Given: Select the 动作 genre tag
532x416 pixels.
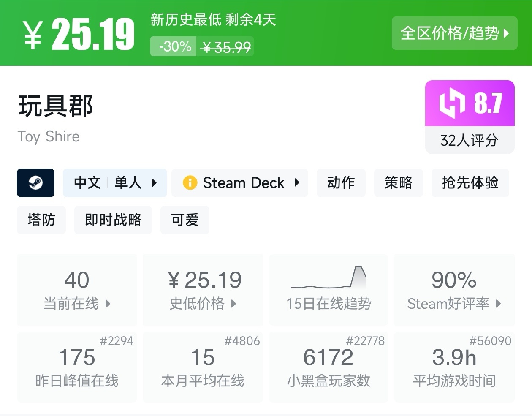Looking at the screenshot, I should point(341,183).
